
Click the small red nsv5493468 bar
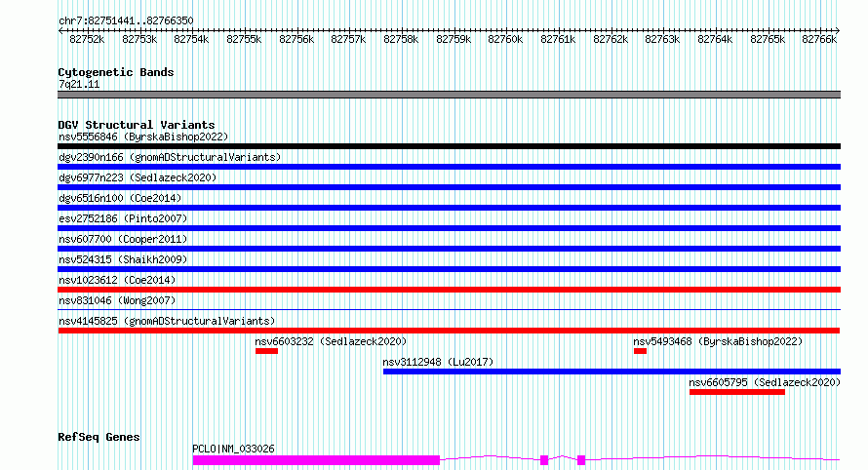point(640,351)
